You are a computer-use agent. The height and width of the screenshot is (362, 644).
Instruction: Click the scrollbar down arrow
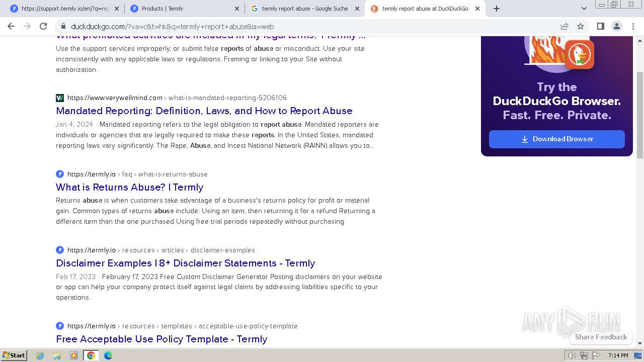tap(640, 343)
